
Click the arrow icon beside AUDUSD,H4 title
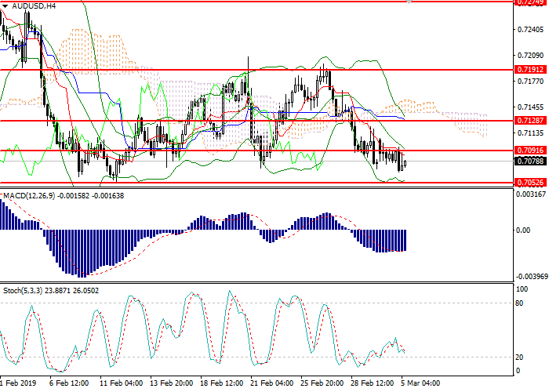[x=5, y=5]
